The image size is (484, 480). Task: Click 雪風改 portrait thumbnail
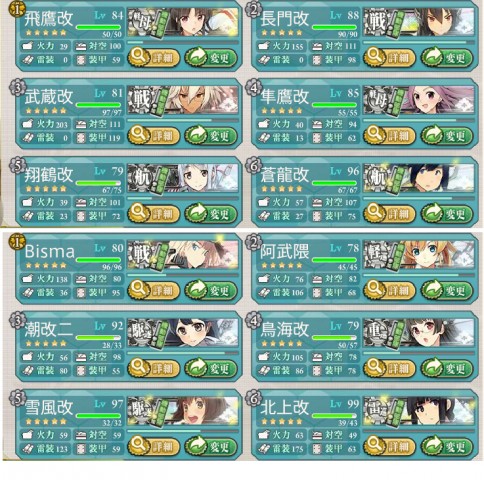coord(183,411)
